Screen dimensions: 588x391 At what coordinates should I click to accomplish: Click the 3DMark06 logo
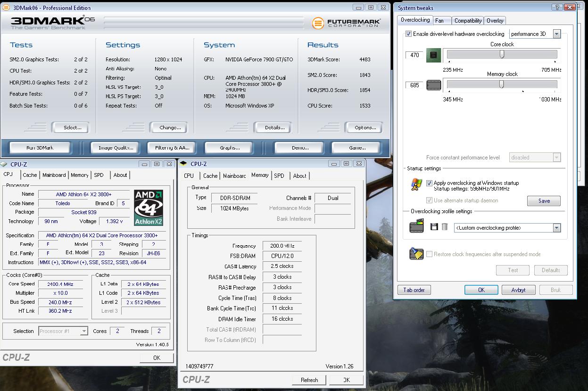click(x=52, y=22)
